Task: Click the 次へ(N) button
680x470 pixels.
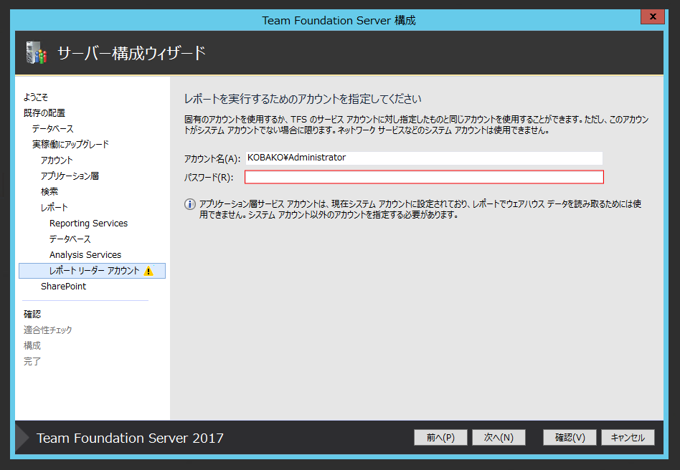Action: 499,437
